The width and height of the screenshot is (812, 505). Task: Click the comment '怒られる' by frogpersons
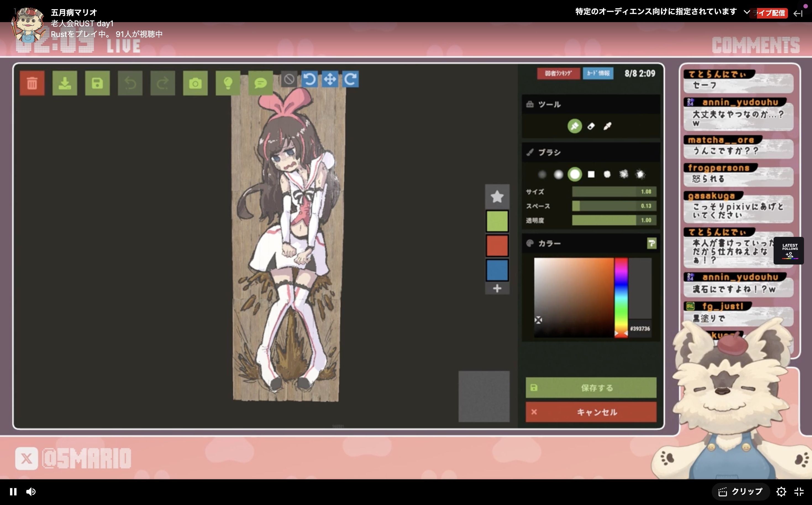708,179
